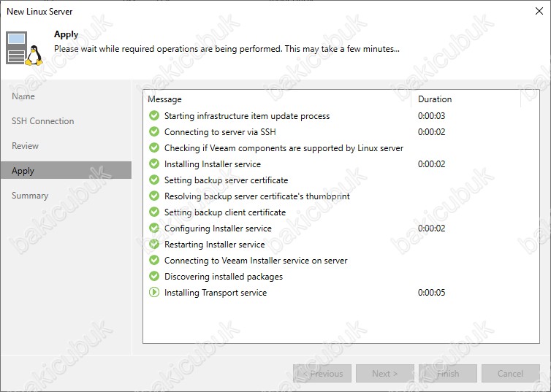Select row 'Setting backup server certificate'
Screen dimensions: 551x392
click(x=341, y=180)
